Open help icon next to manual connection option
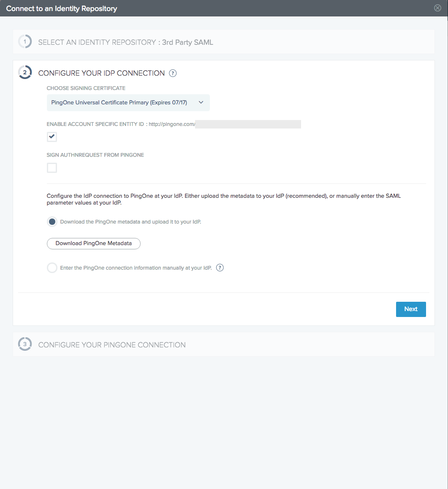 point(220,268)
